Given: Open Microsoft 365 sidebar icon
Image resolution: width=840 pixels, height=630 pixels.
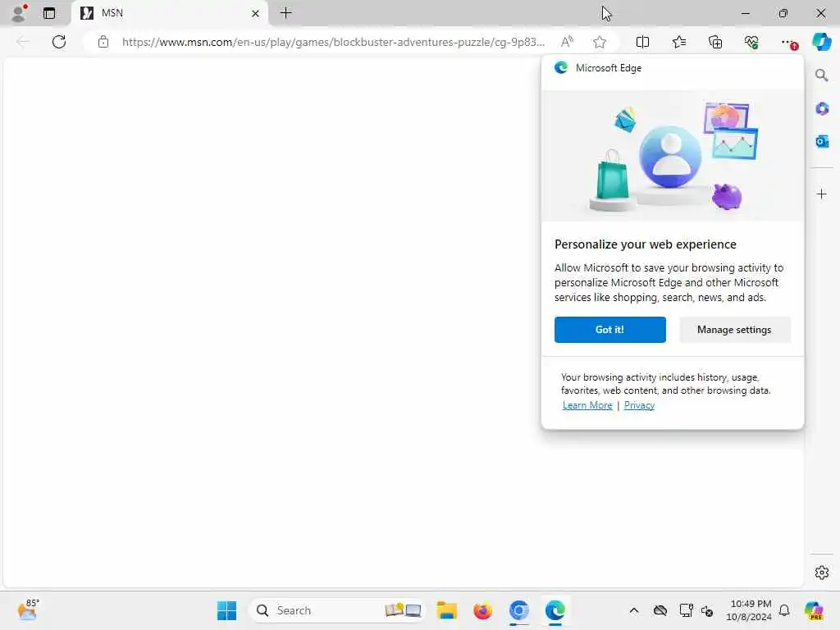Looking at the screenshot, I should coord(822,109).
